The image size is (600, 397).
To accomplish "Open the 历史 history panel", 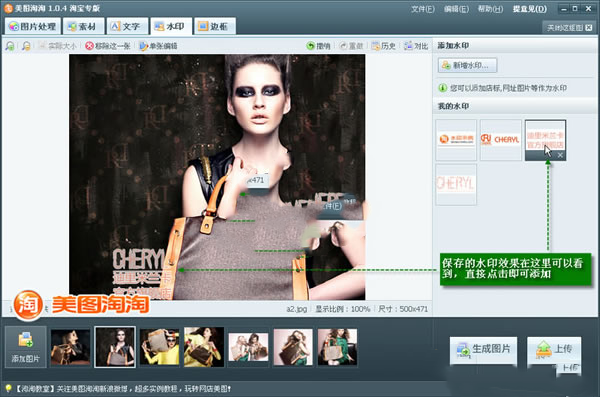I will (x=383, y=46).
